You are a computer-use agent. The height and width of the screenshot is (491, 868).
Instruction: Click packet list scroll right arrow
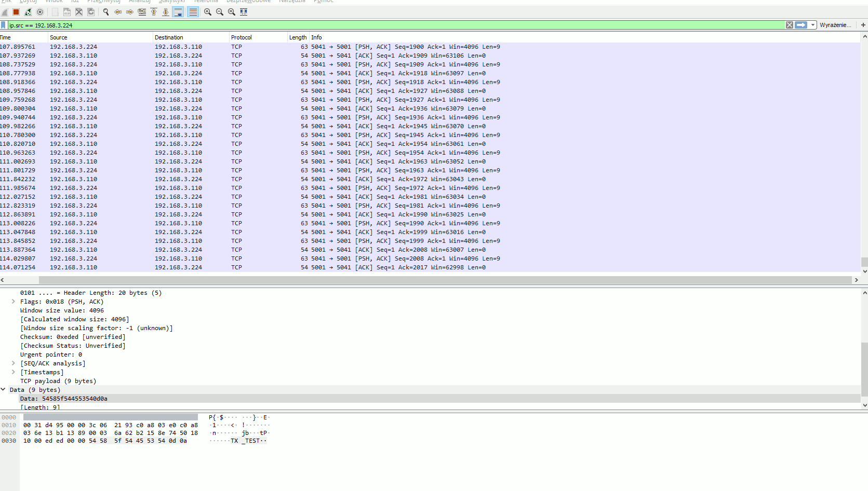[857, 280]
